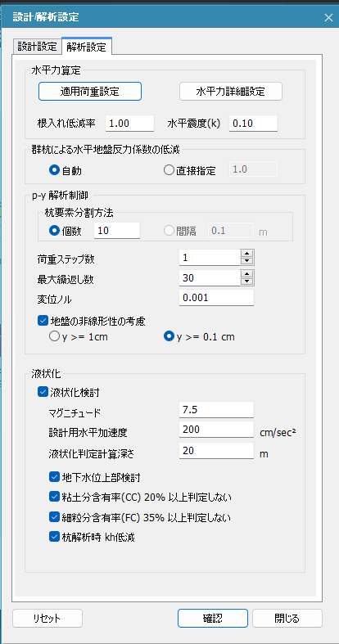Click the リセット button
The image size is (339, 644).
pyautogui.click(x=47, y=618)
